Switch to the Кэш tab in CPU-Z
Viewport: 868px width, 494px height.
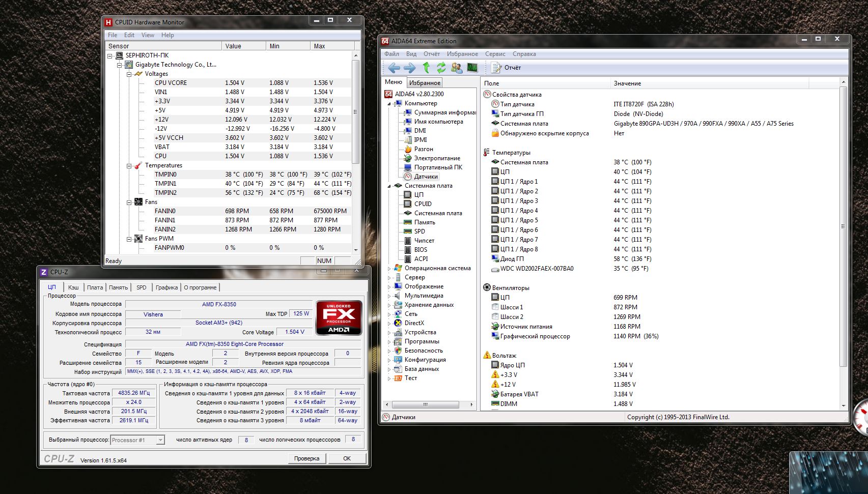73,287
